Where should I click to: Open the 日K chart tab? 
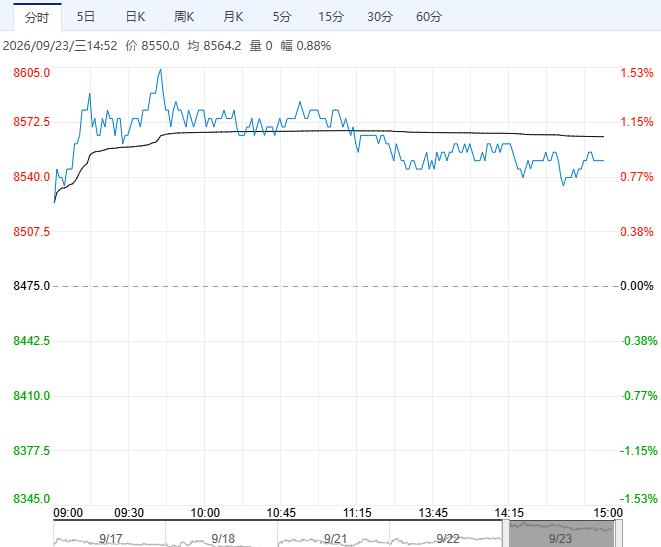click(135, 17)
